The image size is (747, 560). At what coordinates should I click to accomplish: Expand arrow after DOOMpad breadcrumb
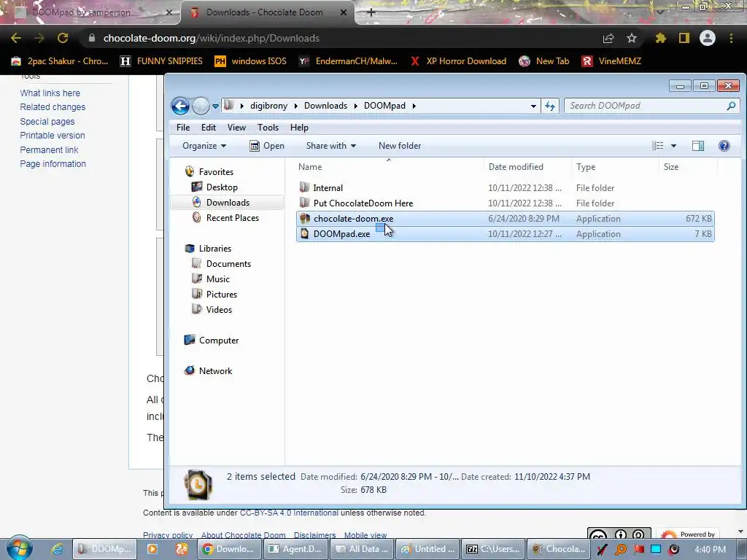pos(414,106)
